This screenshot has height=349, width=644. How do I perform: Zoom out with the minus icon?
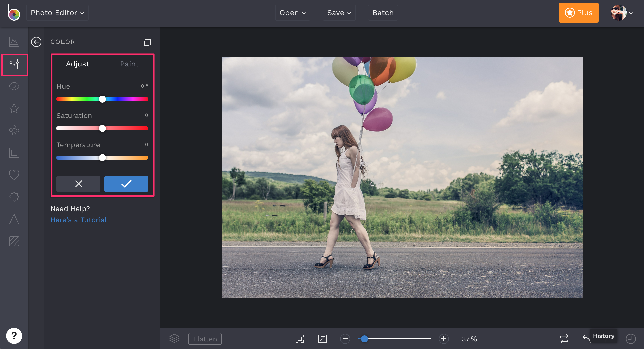coord(345,339)
